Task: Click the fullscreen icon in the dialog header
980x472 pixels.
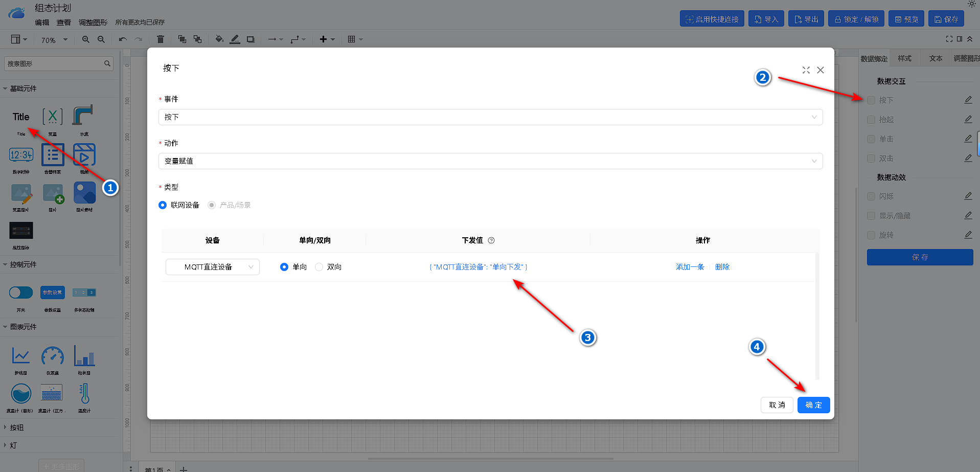Action: point(806,70)
